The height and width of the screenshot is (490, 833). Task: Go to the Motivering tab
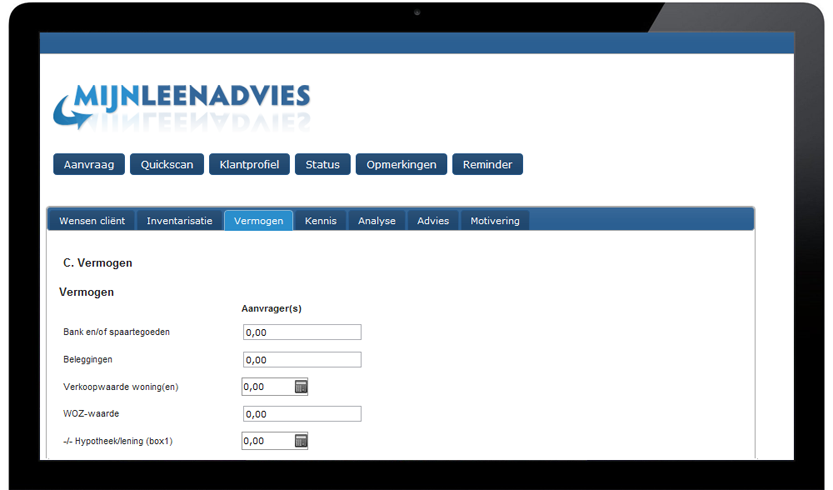click(495, 221)
